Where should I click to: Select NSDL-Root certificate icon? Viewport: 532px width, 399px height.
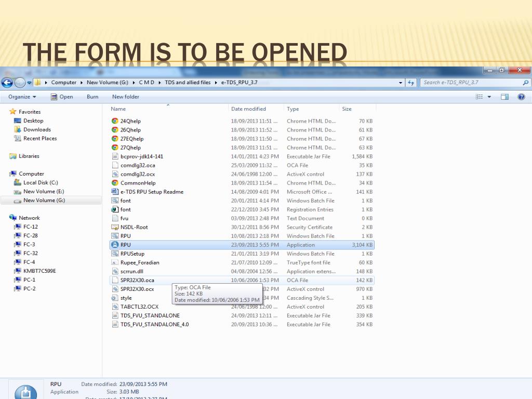(x=115, y=227)
